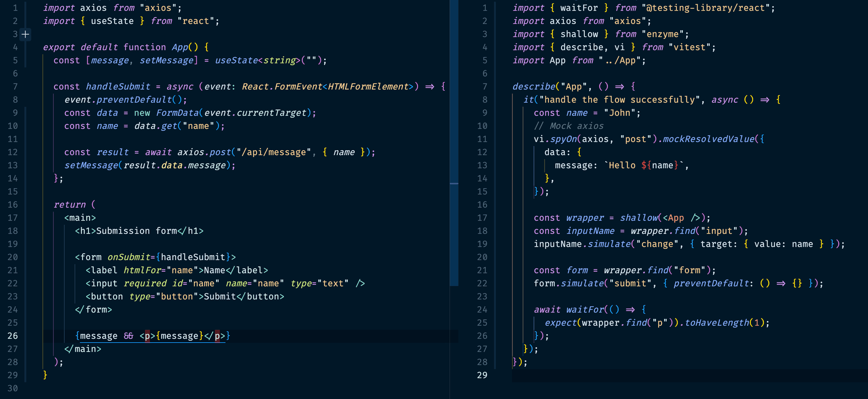
Task: Click the plus icon beside line 3
Action: [26, 34]
